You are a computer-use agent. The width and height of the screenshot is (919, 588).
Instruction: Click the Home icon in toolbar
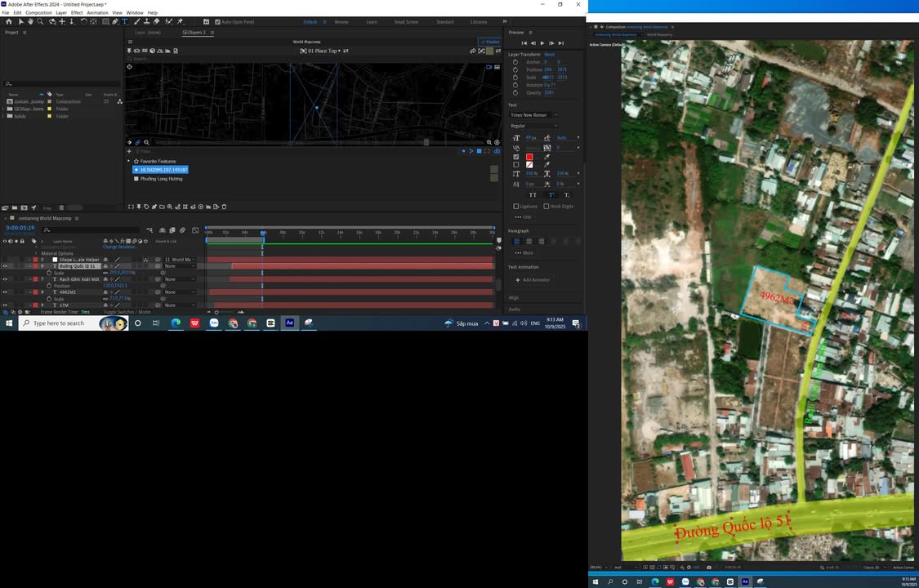click(x=9, y=21)
